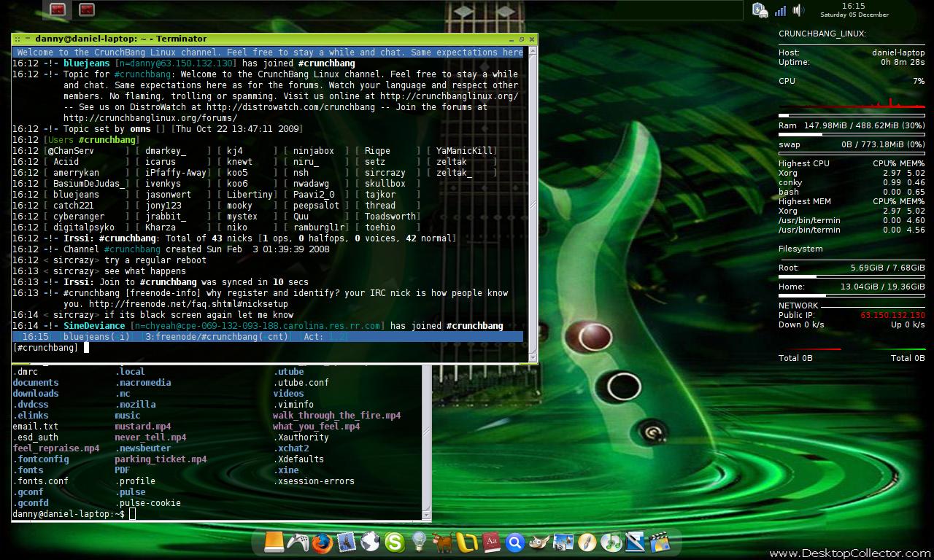This screenshot has height=560, width=934.
Task: Open network signal bars tray icon
Action: pos(780,10)
